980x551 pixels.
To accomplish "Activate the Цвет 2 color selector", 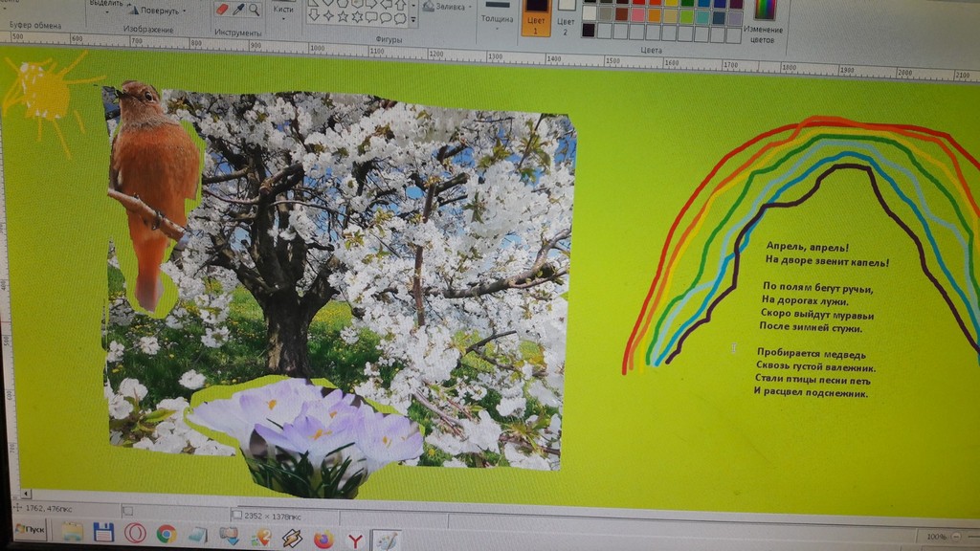I will click(x=567, y=17).
